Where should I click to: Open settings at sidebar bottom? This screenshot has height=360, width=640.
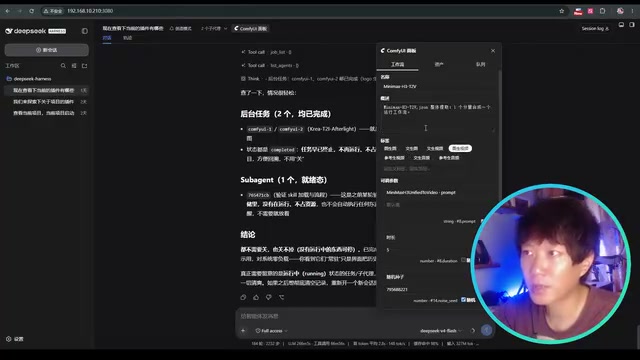click(x=15, y=339)
